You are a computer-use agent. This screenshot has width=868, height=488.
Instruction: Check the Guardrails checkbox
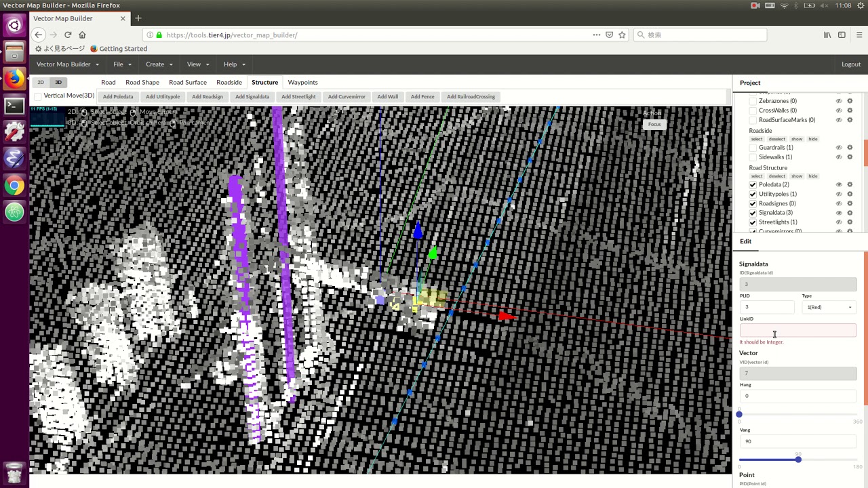coord(753,148)
